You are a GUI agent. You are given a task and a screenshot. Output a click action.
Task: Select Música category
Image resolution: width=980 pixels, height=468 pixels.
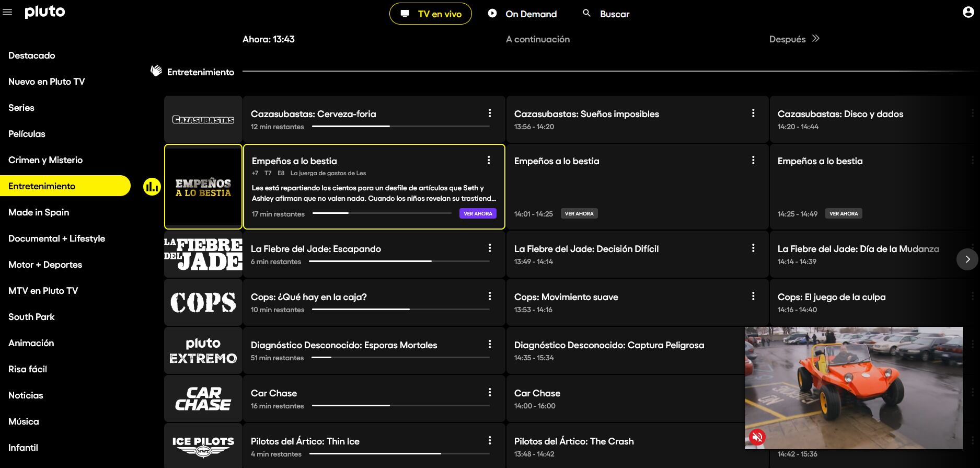click(24, 421)
